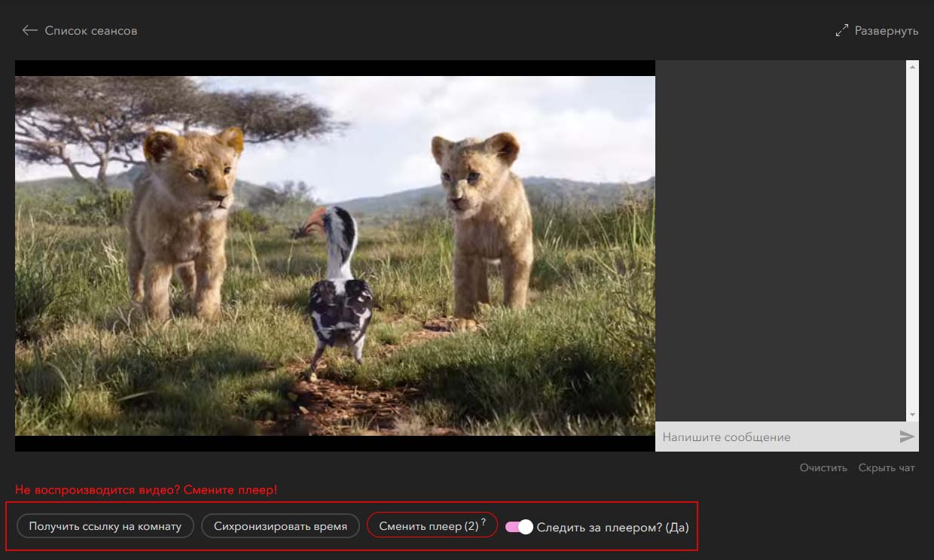
Task: Click Сихронизировать время button
Action: (x=280, y=526)
